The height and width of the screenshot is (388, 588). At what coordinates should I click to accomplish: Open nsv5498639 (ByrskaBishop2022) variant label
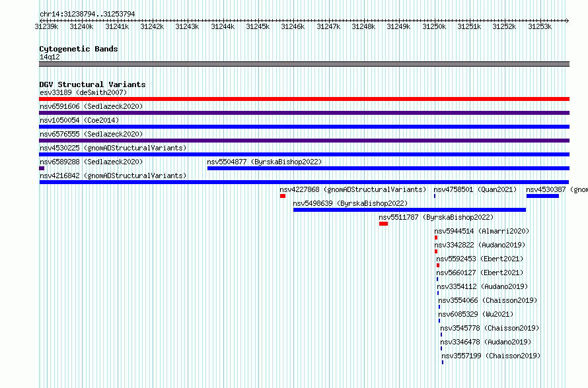(x=350, y=203)
